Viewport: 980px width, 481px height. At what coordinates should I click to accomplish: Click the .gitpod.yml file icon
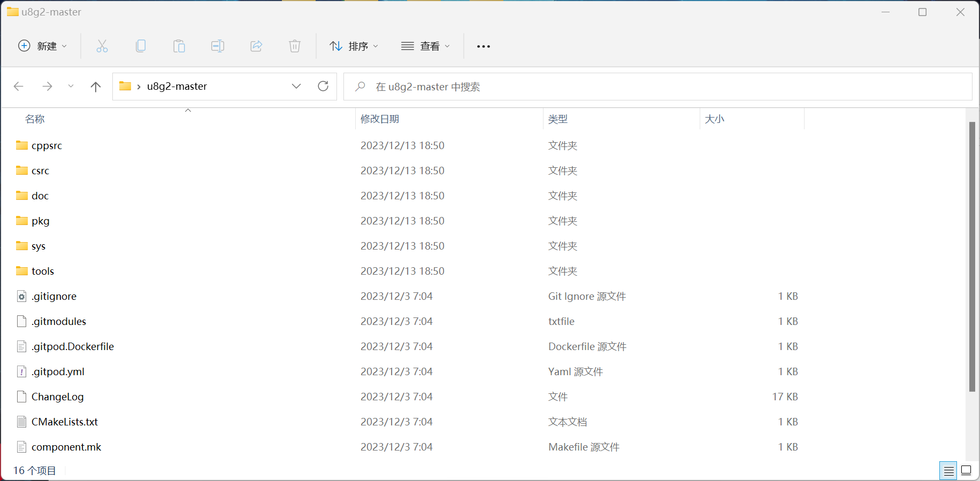pos(22,371)
